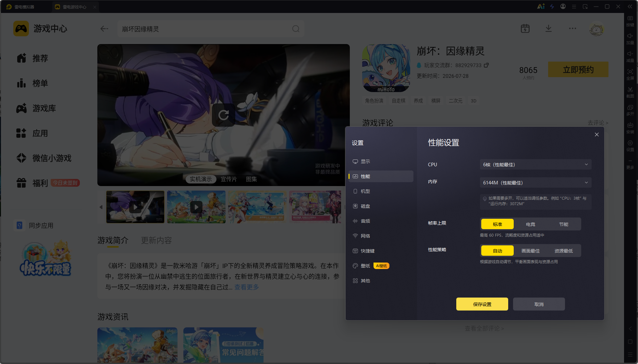
Task: Open the hamburger menu in title bar
Action: pyautogui.click(x=574, y=6)
